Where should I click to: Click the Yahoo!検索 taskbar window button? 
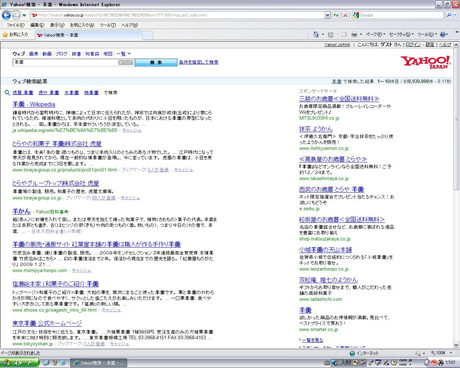pyautogui.click(x=98, y=363)
